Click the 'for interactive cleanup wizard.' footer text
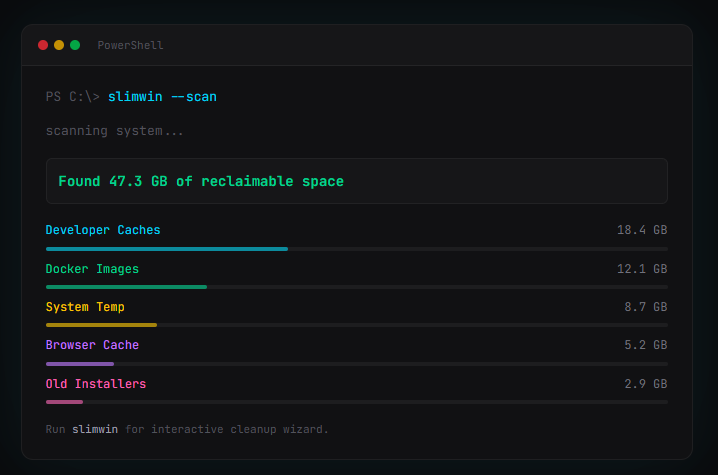The width and height of the screenshot is (718, 475). [x=227, y=429]
